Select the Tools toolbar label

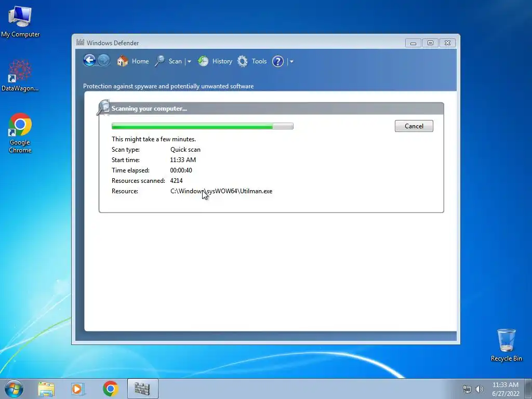[259, 61]
